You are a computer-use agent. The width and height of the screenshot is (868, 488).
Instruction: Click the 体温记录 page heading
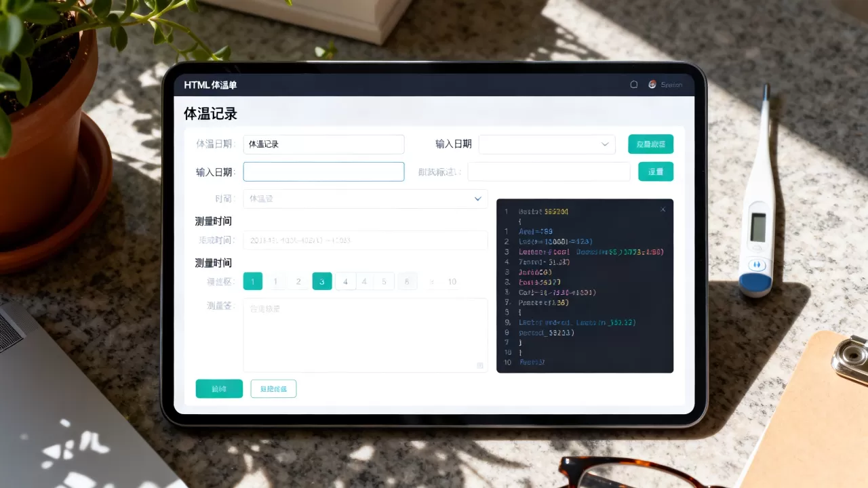click(210, 113)
